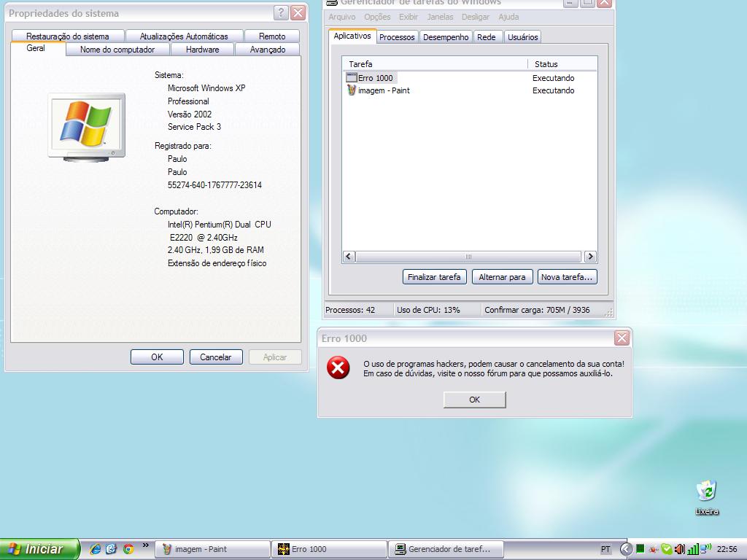This screenshot has height=560, width=747.
Task: Launch Internet Explorer from quick launch
Action: (x=96, y=549)
